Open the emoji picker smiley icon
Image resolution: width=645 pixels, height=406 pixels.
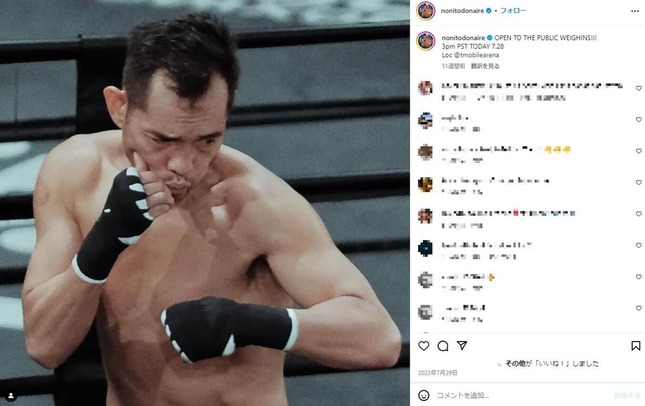[x=424, y=395]
